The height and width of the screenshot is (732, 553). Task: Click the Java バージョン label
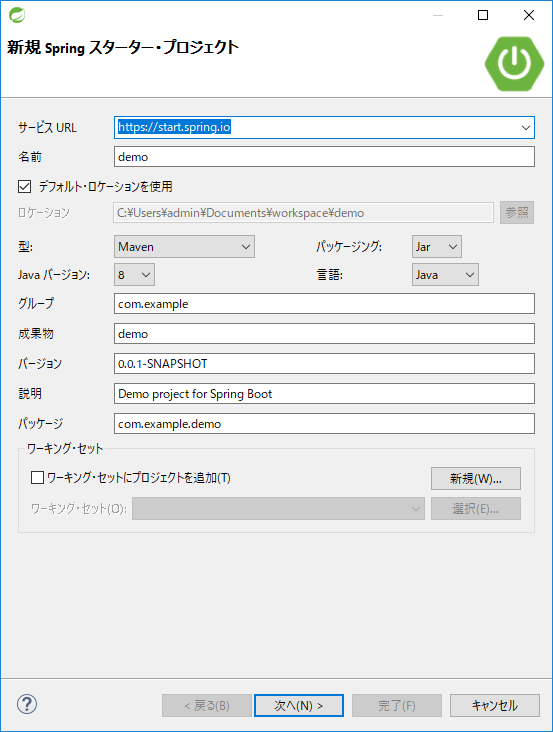[x=54, y=274]
